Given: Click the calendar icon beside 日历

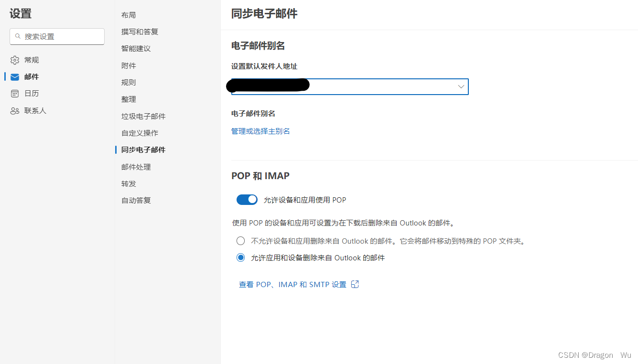Looking at the screenshot, I should (15, 94).
